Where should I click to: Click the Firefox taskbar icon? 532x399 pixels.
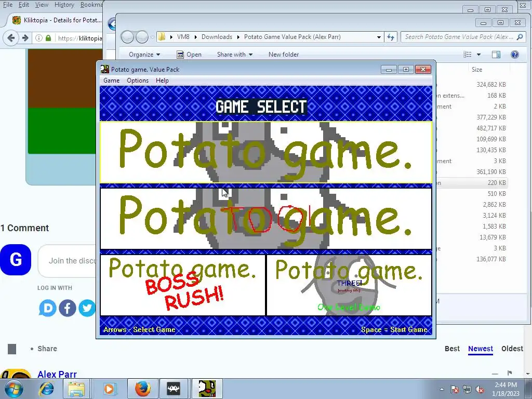tap(142, 389)
